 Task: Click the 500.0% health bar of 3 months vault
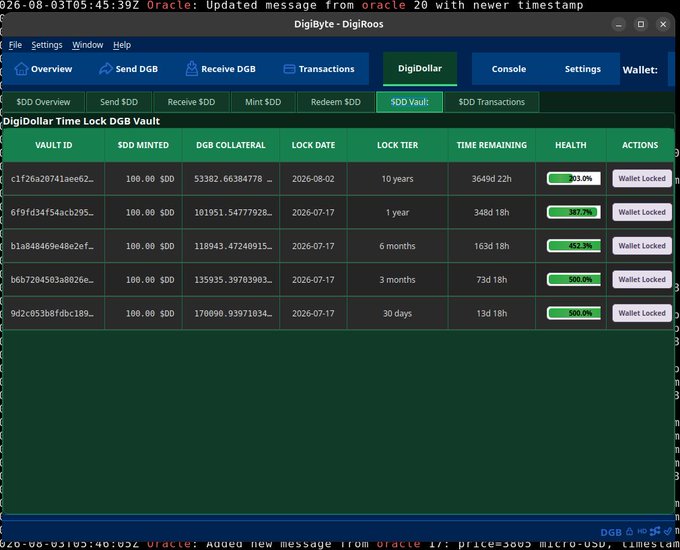[x=574, y=280]
